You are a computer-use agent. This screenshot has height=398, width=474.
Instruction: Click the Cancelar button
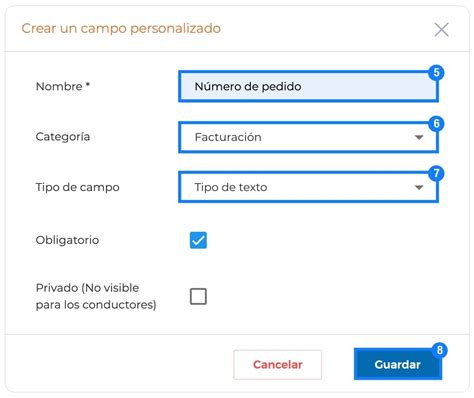pyautogui.click(x=278, y=365)
